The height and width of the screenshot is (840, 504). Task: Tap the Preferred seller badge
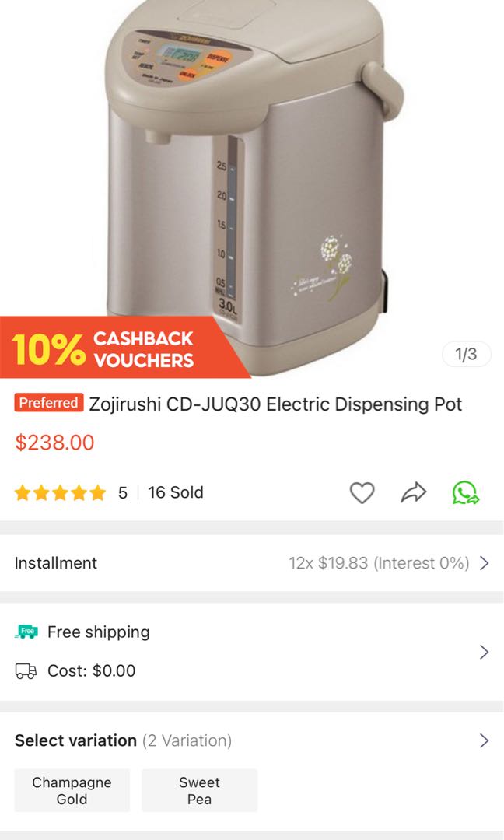pyautogui.click(x=49, y=403)
